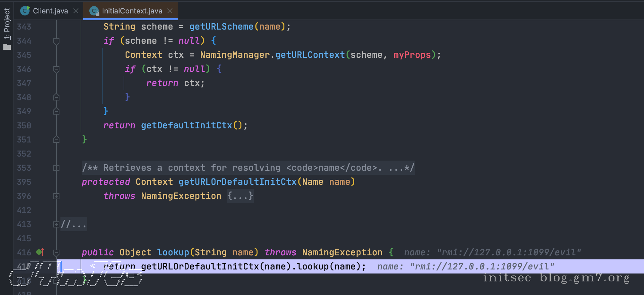This screenshot has width=644, height=295.
Task: Click the InitialContext.java locked class icon
Action: (94, 11)
